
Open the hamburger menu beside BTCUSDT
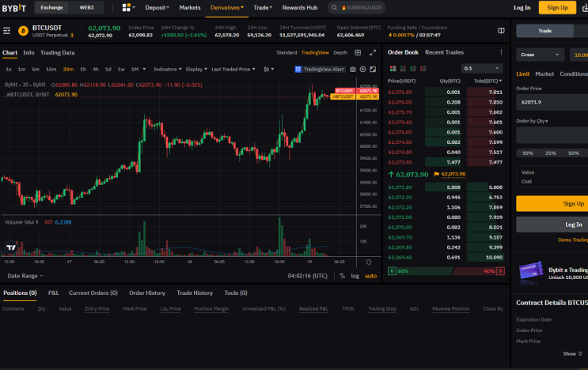(x=7, y=31)
